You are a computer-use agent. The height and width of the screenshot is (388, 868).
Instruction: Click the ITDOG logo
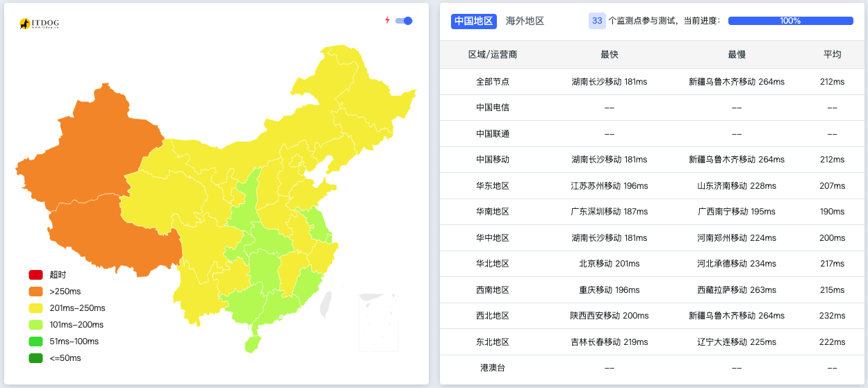coord(40,24)
